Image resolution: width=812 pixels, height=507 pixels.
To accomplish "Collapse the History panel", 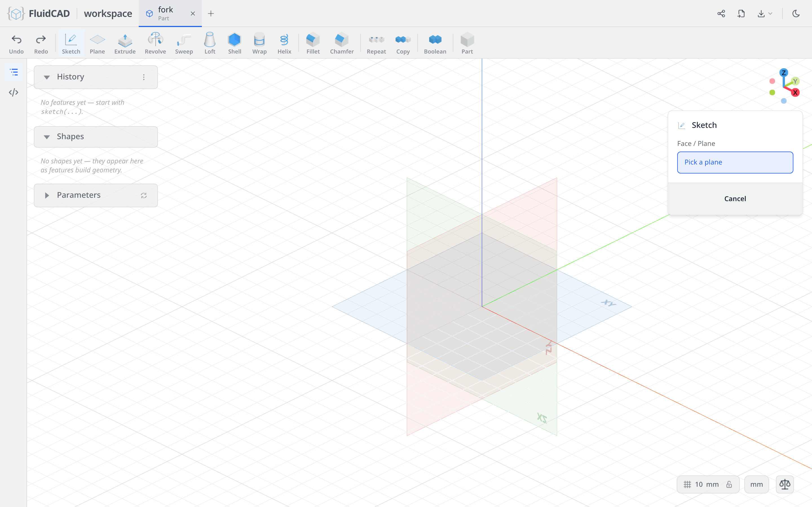I will pyautogui.click(x=47, y=77).
